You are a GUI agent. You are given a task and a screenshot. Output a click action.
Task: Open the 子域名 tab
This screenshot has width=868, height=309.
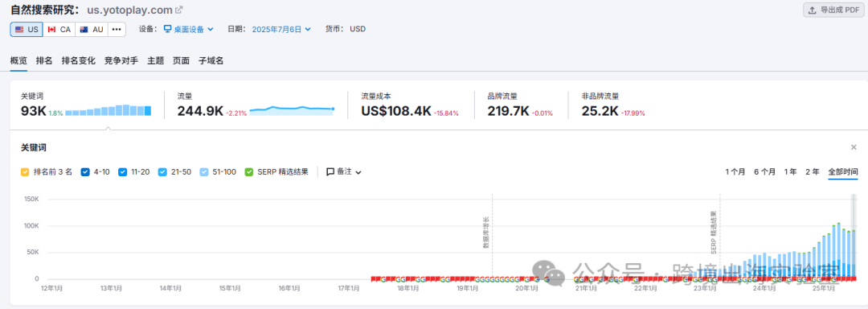pos(211,61)
